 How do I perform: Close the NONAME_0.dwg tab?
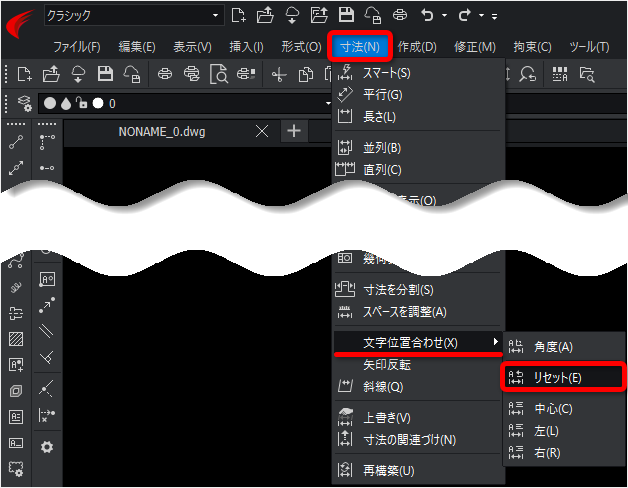coord(262,131)
